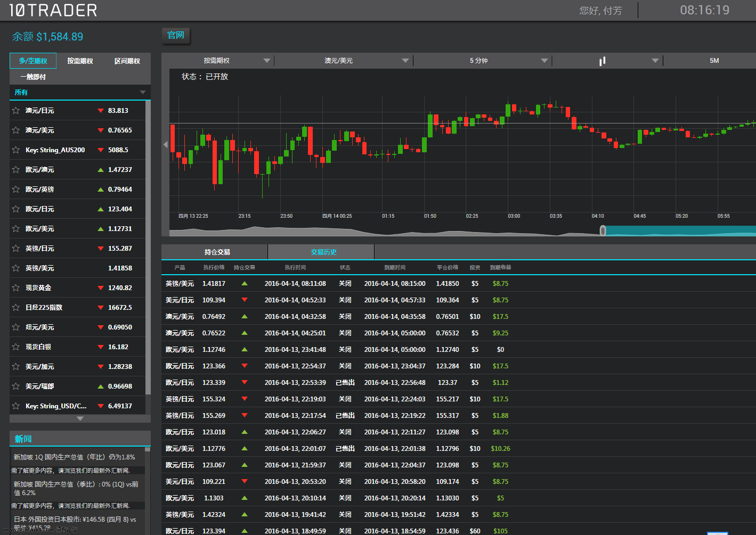Viewport: 756px width, 535px height.
Task: Click the 您好, 付芳 account greeting
Action: (600, 11)
